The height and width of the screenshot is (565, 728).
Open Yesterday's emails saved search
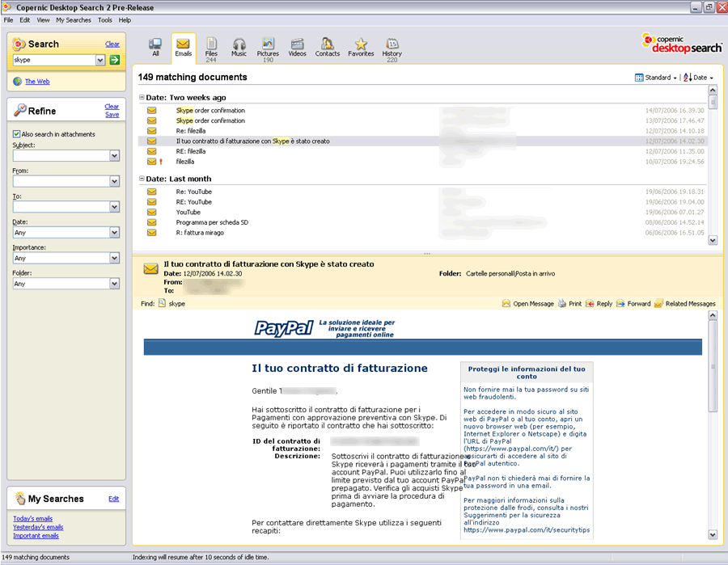pos(38,527)
